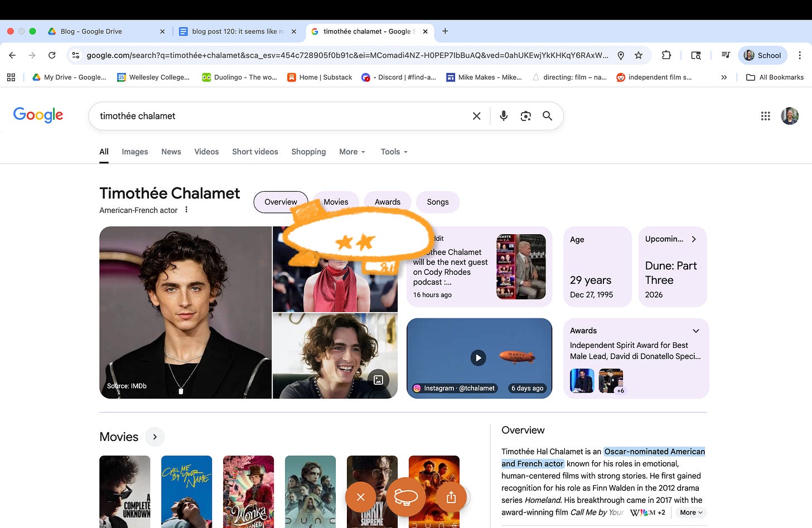Viewport: 812px width, 528px height.
Task: Click the Google Lens search icon in toolbar
Action: point(696,55)
